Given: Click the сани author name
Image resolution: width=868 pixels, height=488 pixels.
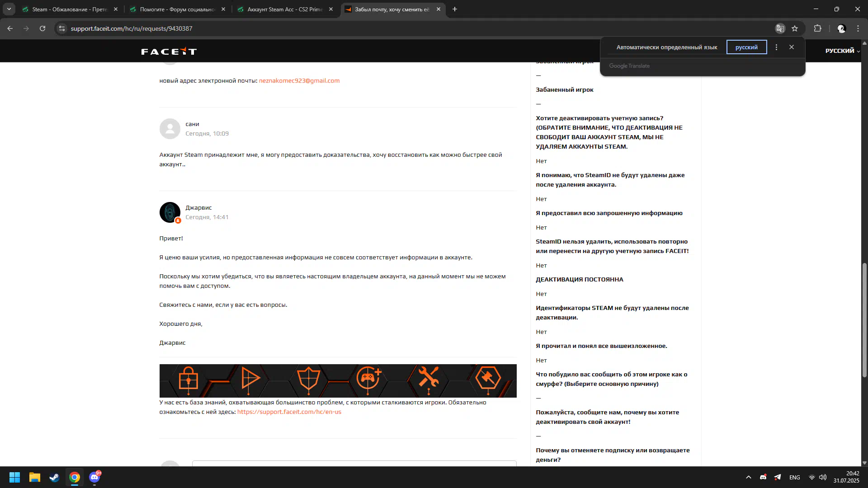Looking at the screenshot, I should pyautogui.click(x=192, y=124).
